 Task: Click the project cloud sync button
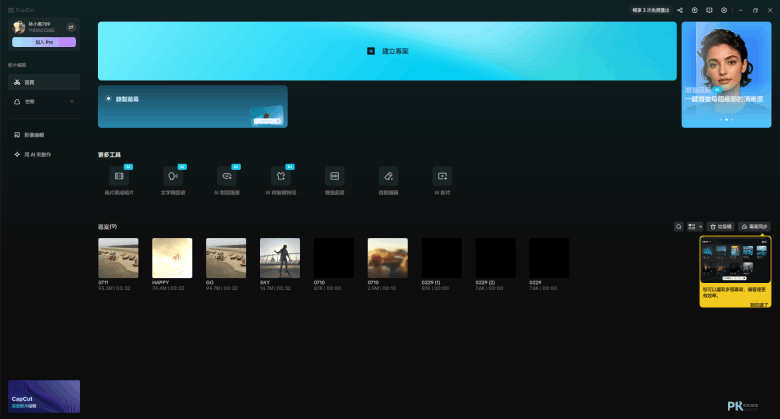pos(754,226)
